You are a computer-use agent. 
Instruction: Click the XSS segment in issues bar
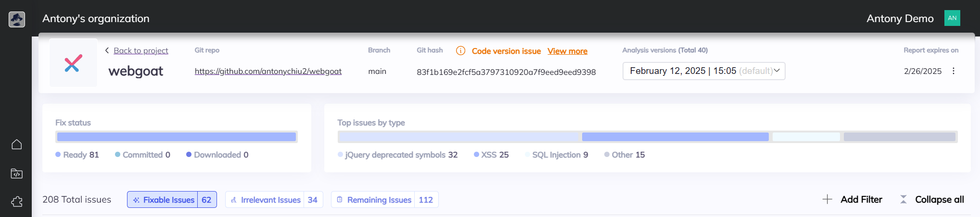[x=675, y=137]
